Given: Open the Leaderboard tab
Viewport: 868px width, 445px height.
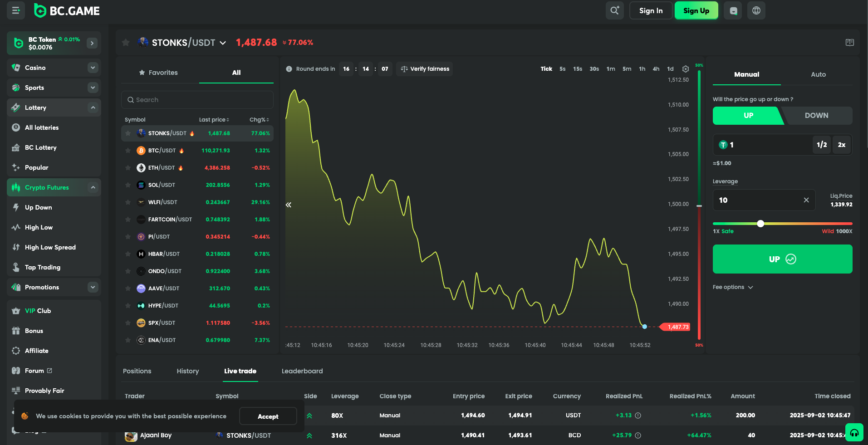Looking at the screenshot, I should (x=302, y=371).
